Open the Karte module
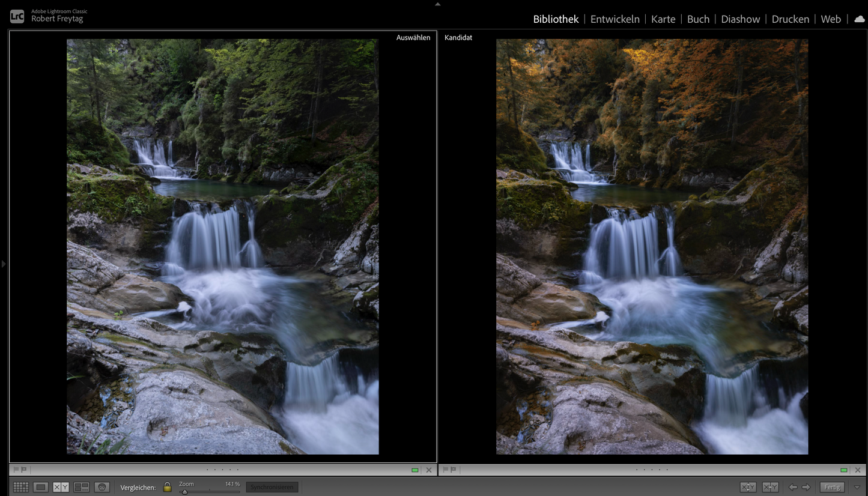Image resolution: width=868 pixels, height=496 pixels. tap(663, 19)
